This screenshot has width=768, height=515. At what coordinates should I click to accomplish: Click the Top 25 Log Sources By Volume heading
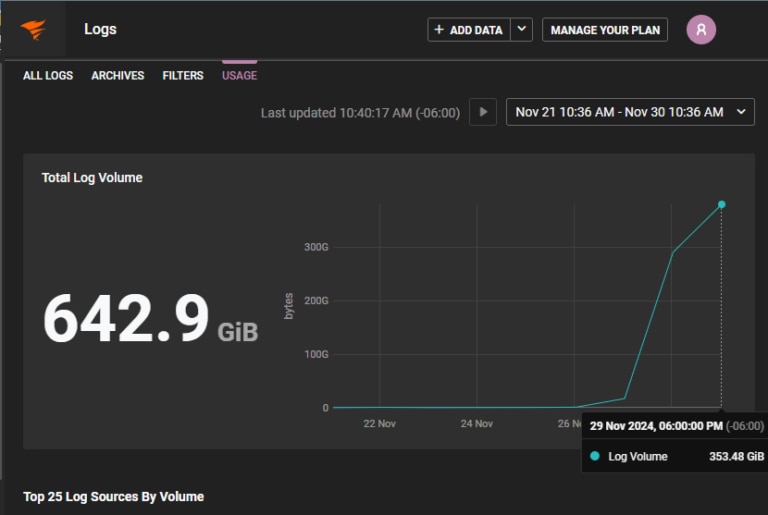pyautogui.click(x=113, y=496)
